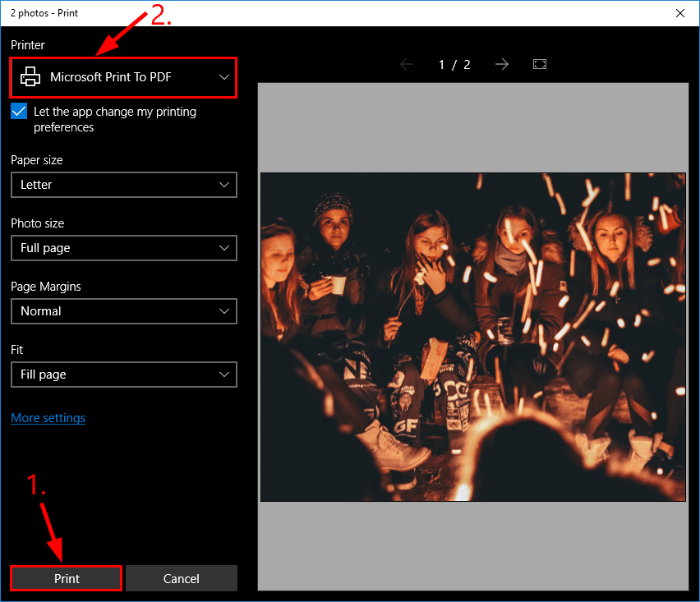This screenshot has width=700, height=602.
Task: Close the '2 photos - Print' dialog
Action: [x=680, y=13]
